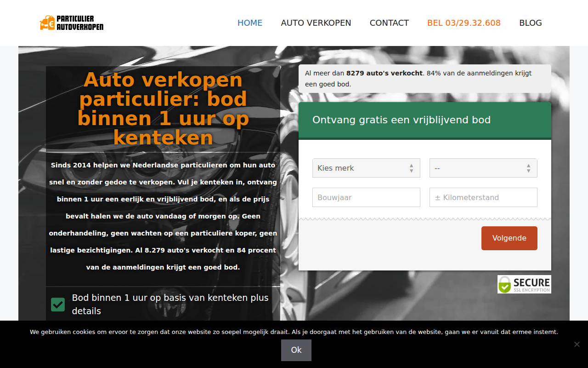Click the paragraph starting Sinds 2014 helpen
The height and width of the screenshot is (368, 588).
(163, 216)
